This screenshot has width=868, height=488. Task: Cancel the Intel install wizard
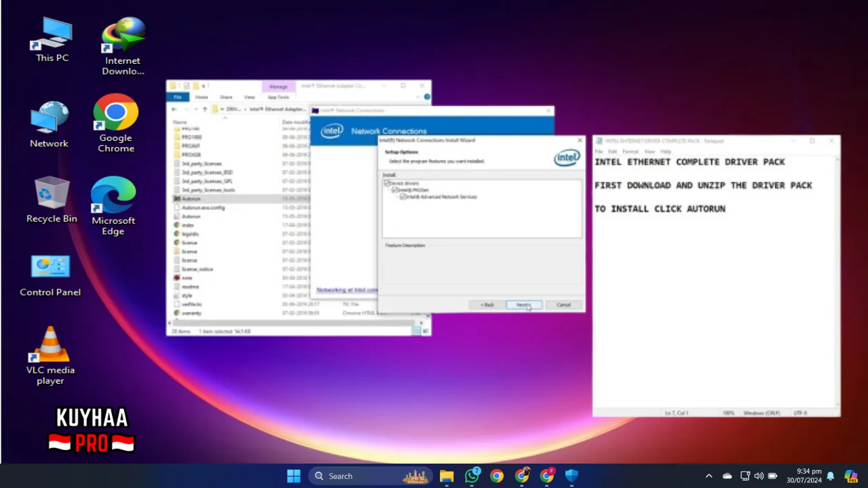564,305
